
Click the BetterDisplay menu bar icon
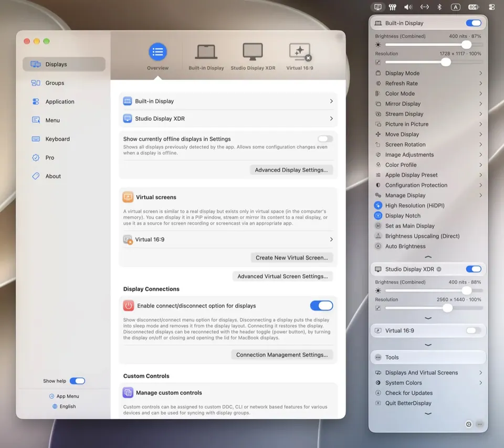[x=378, y=7]
